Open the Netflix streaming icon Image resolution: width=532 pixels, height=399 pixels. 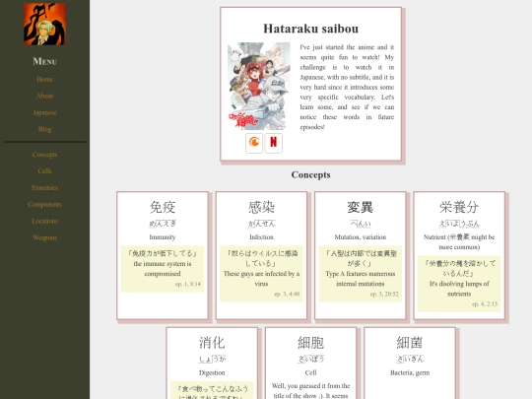point(274,143)
